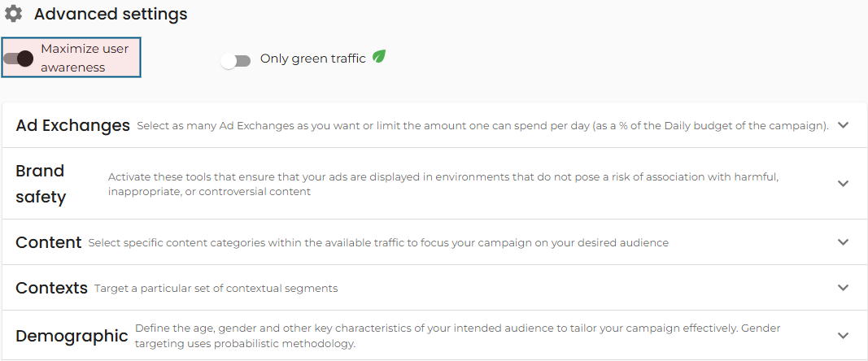The height and width of the screenshot is (361, 868).
Task: Open the Content section heading
Action: (x=48, y=242)
